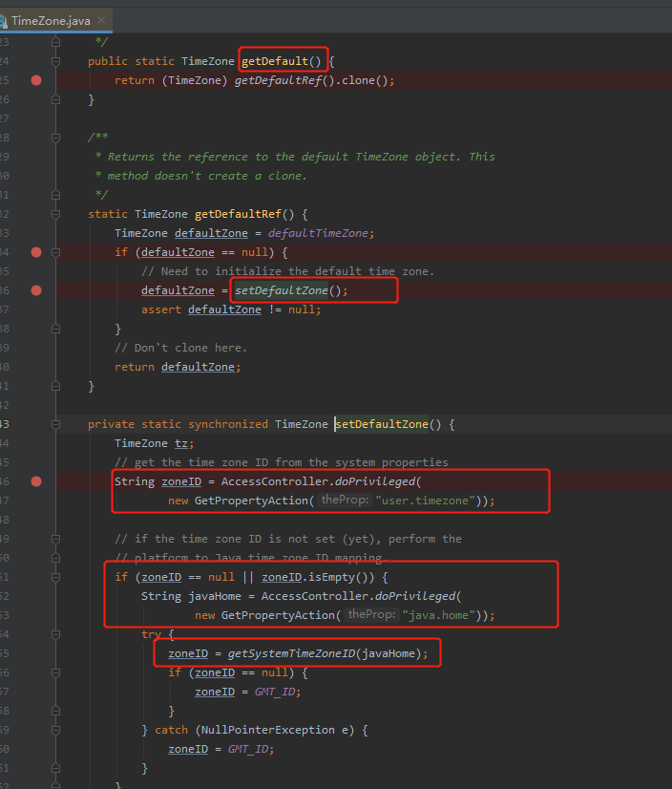The width and height of the screenshot is (672, 789).
Task: Click the theProp hint before "user.timezone"
Action: click(345, 500)
